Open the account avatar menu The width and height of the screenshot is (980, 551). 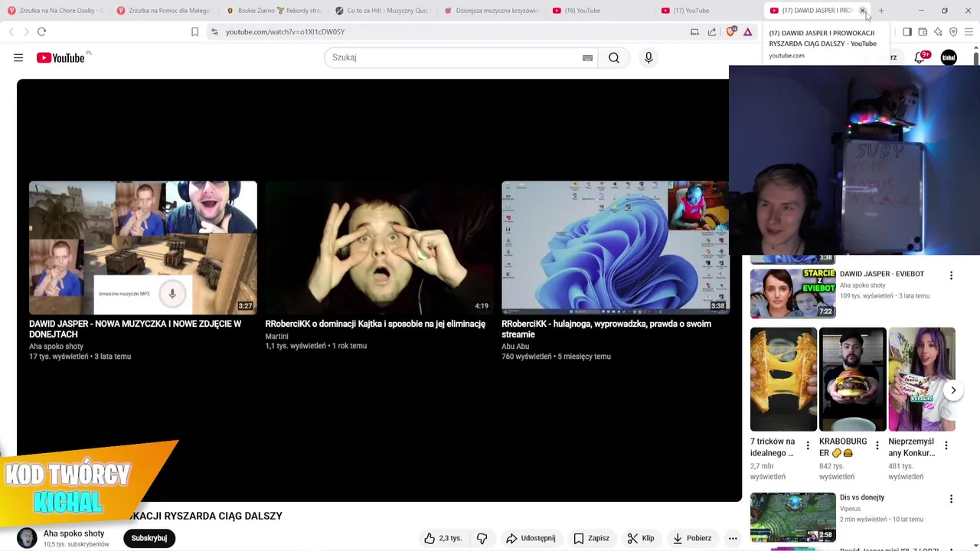click(949, 57)
